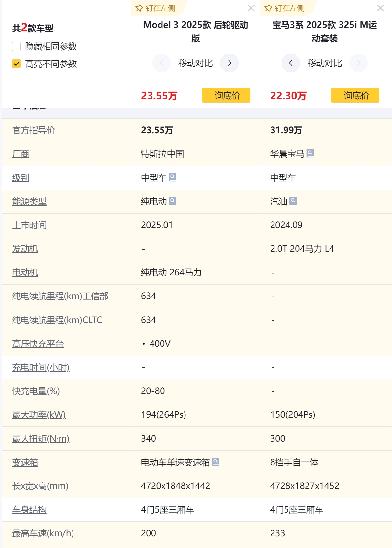This screenshot has height=548, width=392.
Task: Open the 最大功率(kW) parameter link
Action: (39, 415)
